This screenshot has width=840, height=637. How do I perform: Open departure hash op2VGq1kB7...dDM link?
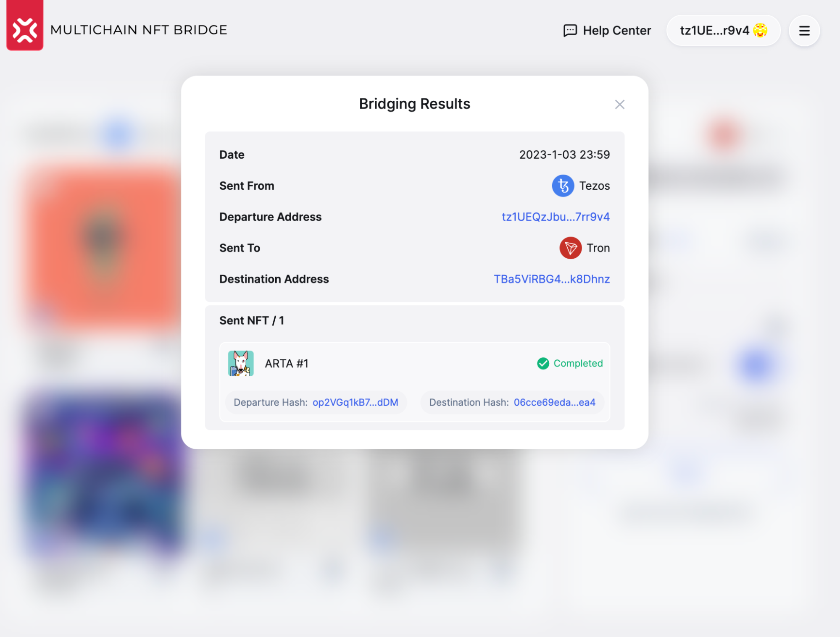click(355, 402)
